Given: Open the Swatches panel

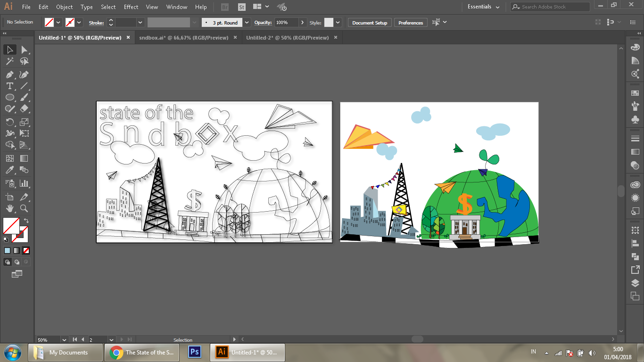Looking at the screenshot, I should pos(635,93).
